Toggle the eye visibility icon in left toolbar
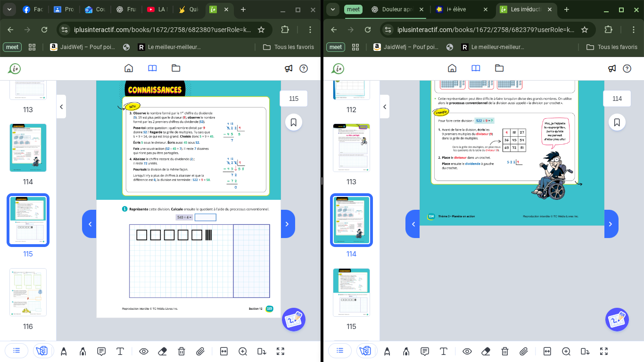This screenshot has height=362, width=644. 144,351
